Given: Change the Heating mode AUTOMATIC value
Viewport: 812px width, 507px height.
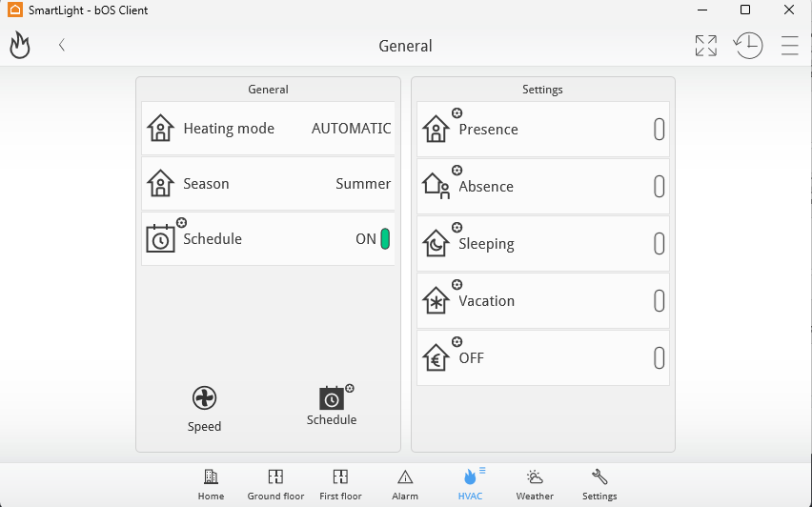Looking at the screenshot, I should (351, 129).
